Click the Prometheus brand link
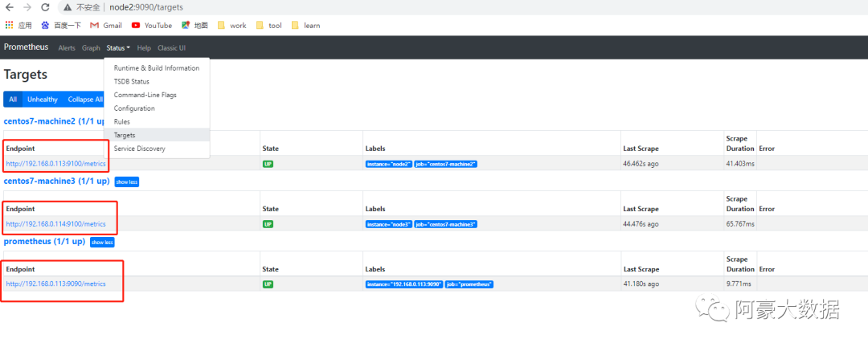 [26, 47]
